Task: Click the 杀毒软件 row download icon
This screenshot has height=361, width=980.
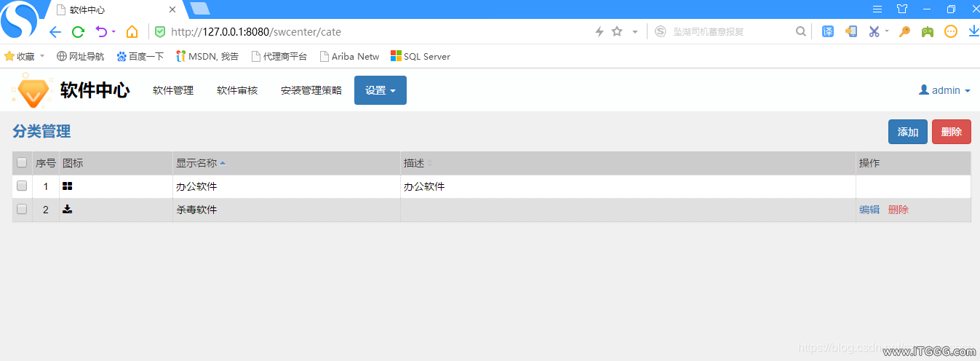Action: coord(67,210)
